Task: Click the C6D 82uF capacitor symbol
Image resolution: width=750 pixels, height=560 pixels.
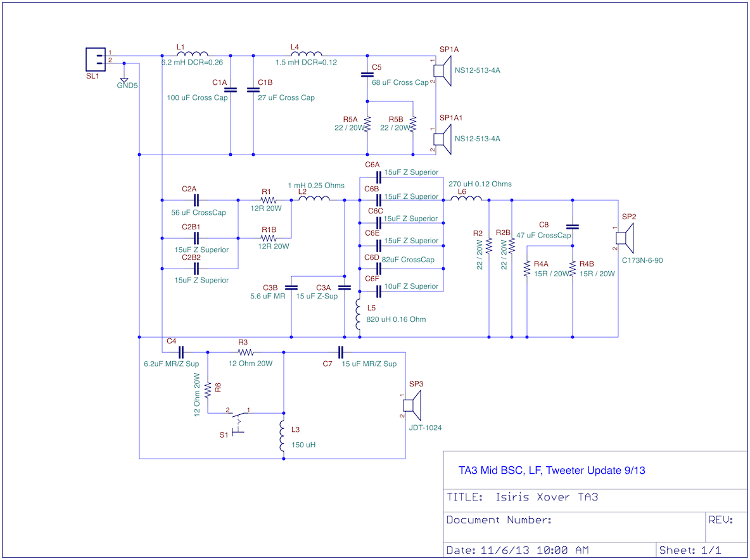Action: pos(378,268)
